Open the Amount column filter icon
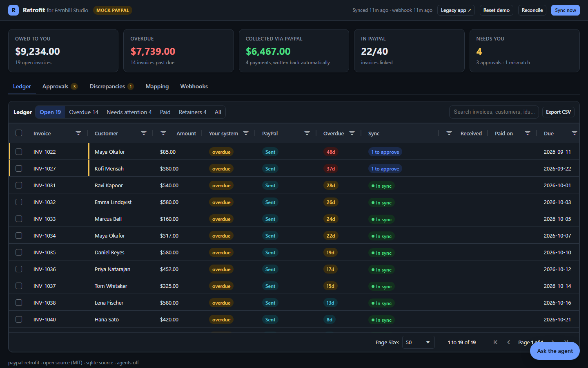The image size is (588, 368). click(163, 133)
